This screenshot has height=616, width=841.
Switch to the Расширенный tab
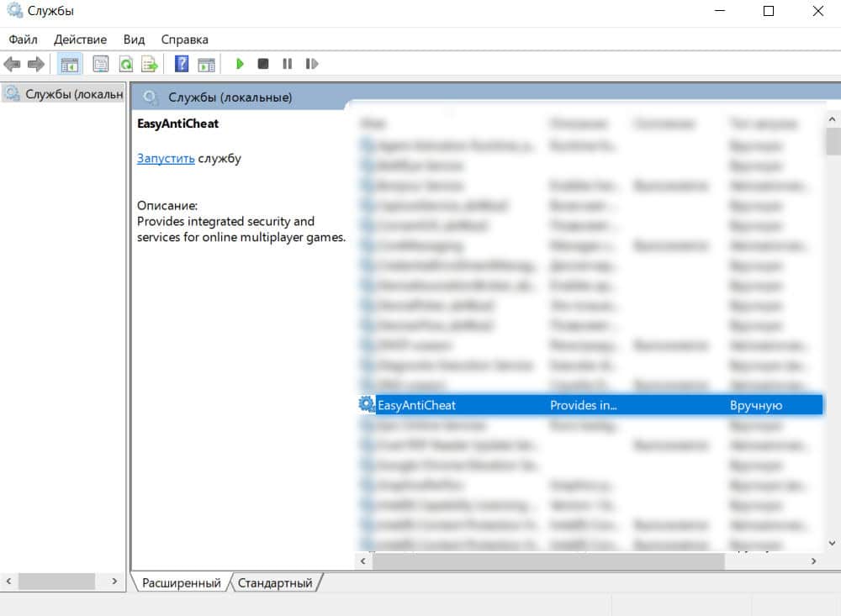pyautogui.click(x=181, y=582)
